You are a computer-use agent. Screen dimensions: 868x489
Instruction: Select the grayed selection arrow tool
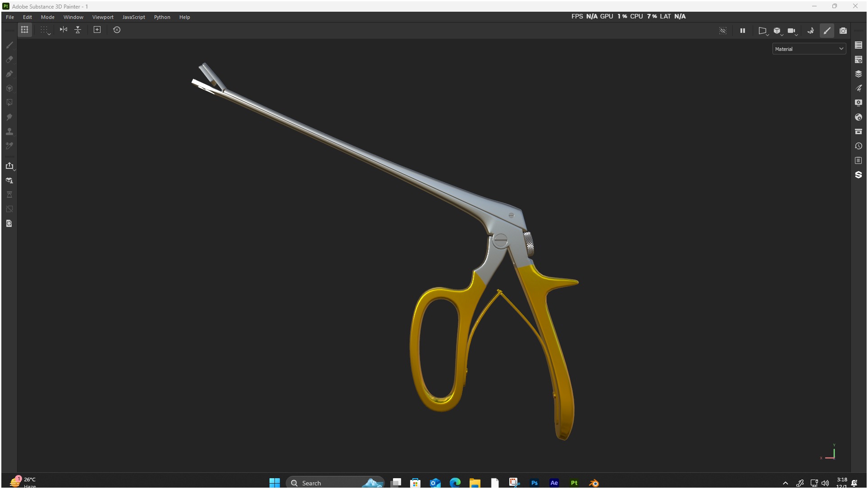click(x=9, y=103)
